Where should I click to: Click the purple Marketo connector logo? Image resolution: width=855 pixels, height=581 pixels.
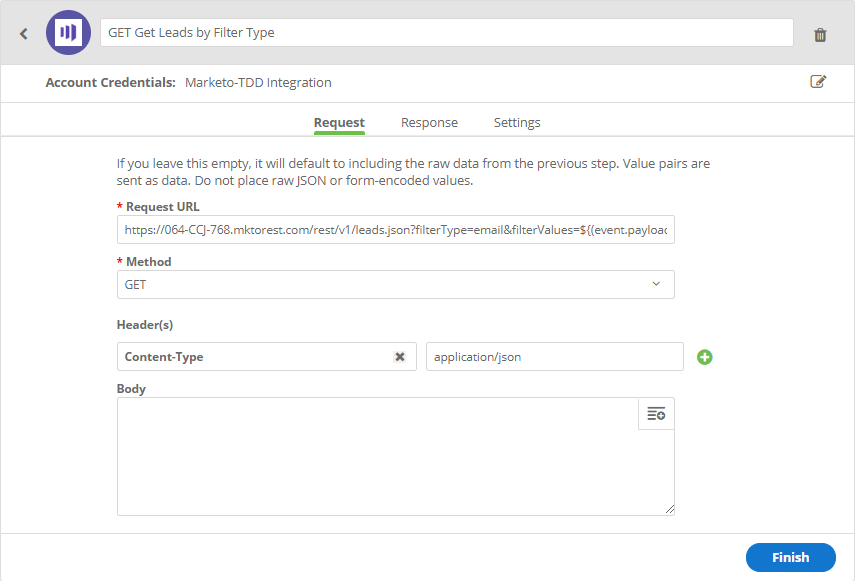tap(68, 33)
